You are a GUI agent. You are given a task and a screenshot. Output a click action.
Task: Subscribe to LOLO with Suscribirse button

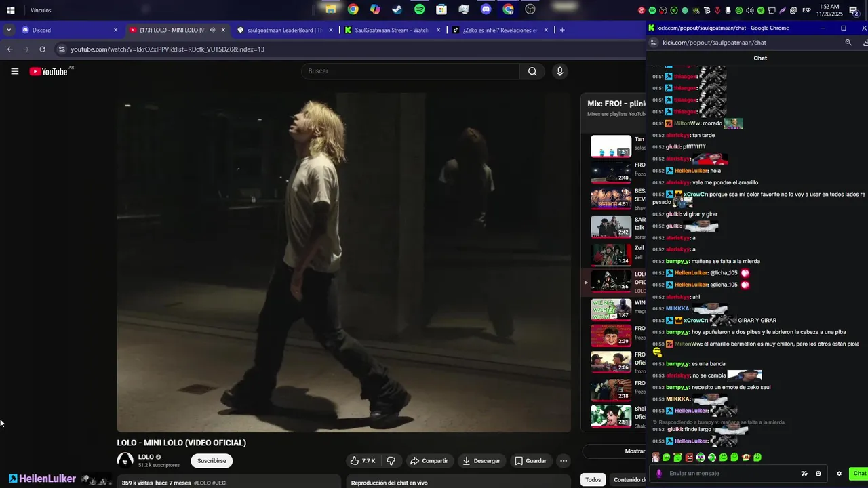(x=212, y=461)
